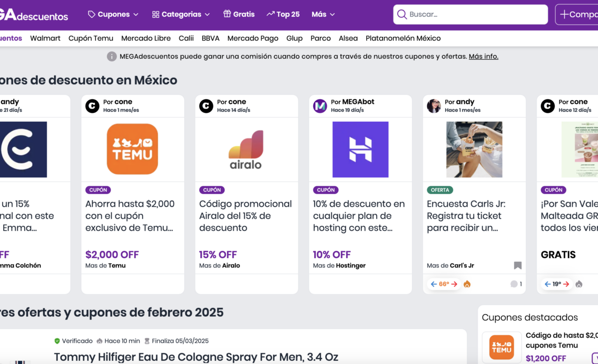The image size is (598, 364).
Task: Click the Gratis gift icon
Action: coord(227,14)
